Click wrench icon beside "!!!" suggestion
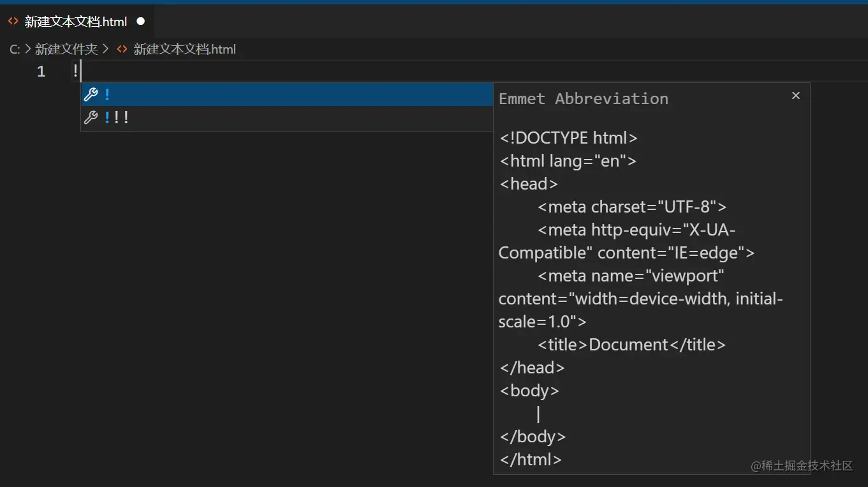The image size is (868, 487). [91, 117]
